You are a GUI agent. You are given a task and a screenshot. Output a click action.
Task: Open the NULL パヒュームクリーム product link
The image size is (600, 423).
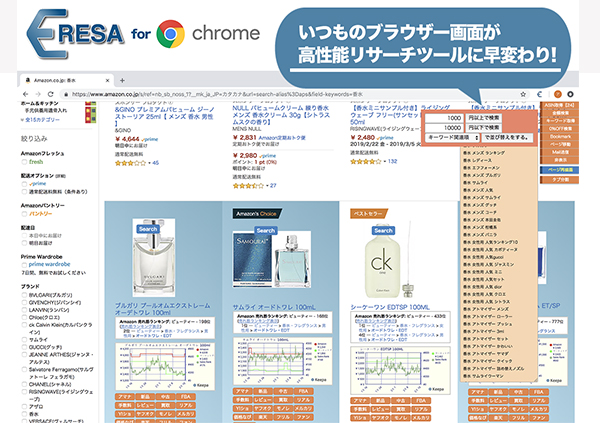(281, 115)
